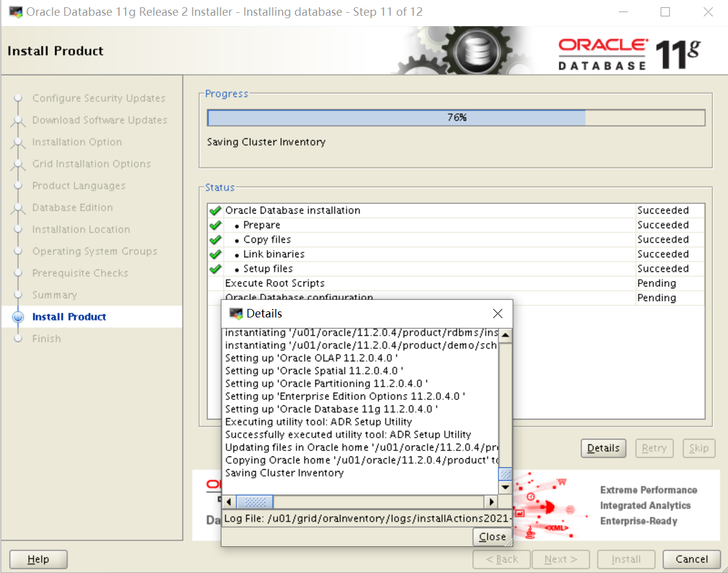Image resolution: width=728 pixels, height=573 pixels.
Task: Click the Install Product step bullet icon
Action: [18, 317]
